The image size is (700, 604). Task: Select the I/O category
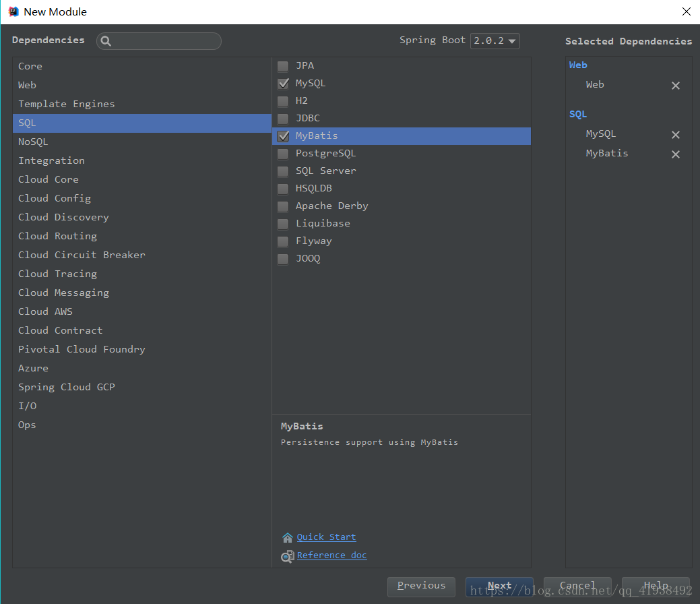pos(142,406)
